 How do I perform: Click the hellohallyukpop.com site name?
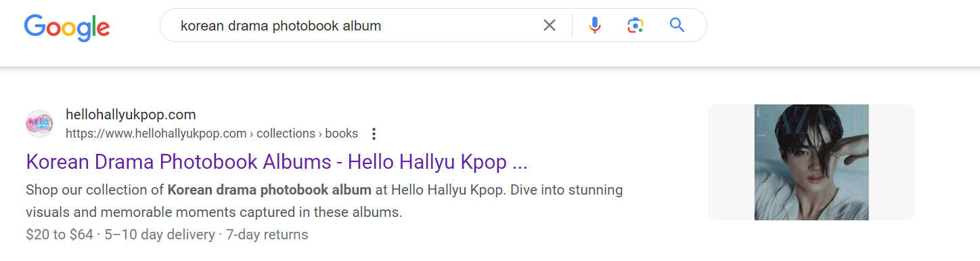pos(131,114)
